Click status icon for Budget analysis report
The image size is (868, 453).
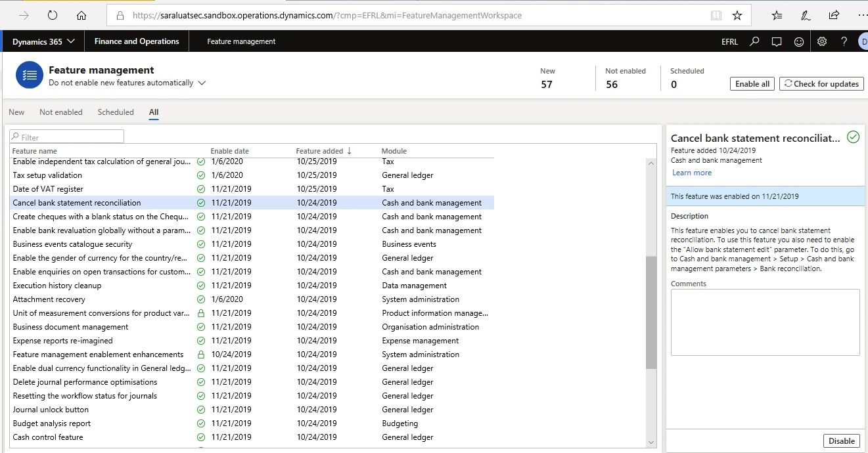[x=201, y=423]
